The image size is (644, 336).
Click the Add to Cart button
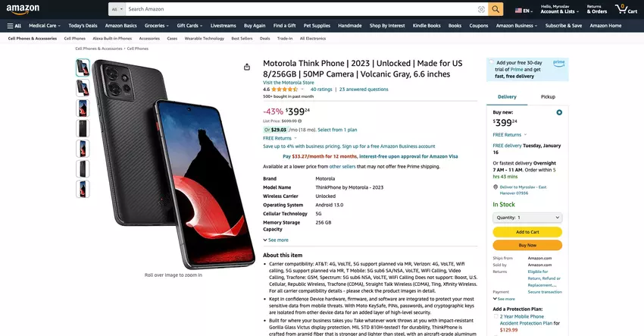[527, 232]
